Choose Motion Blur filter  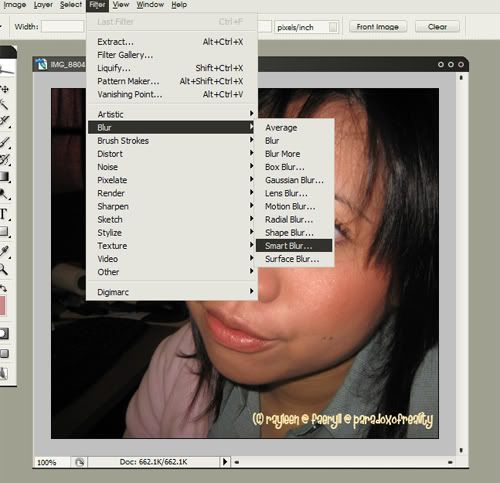(294, 206)
